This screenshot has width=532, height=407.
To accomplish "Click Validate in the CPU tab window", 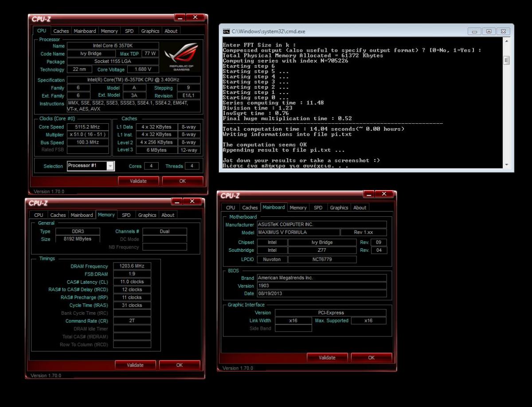I will pyautogui.click(x=138, y=181).
